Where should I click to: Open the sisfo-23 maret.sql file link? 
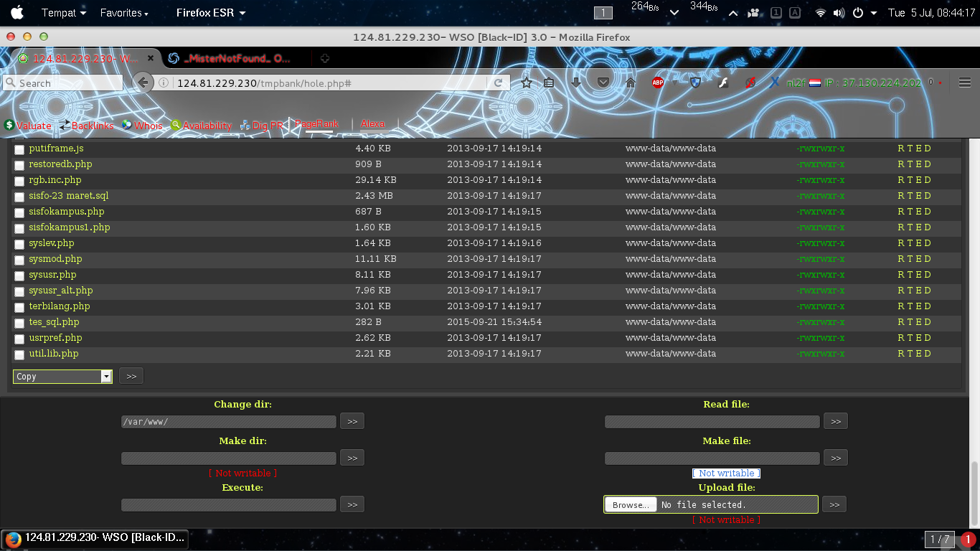tap(68, 196)
